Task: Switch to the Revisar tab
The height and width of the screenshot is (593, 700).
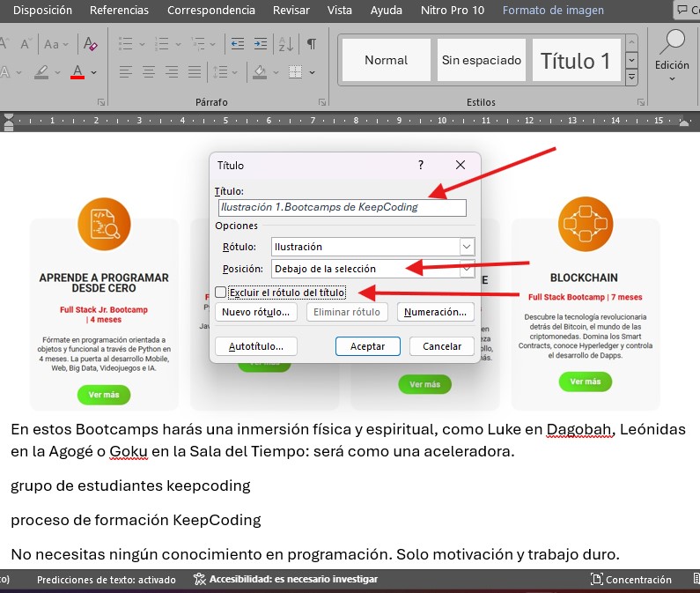Action: pyautogui.click(x=291, y=10)
